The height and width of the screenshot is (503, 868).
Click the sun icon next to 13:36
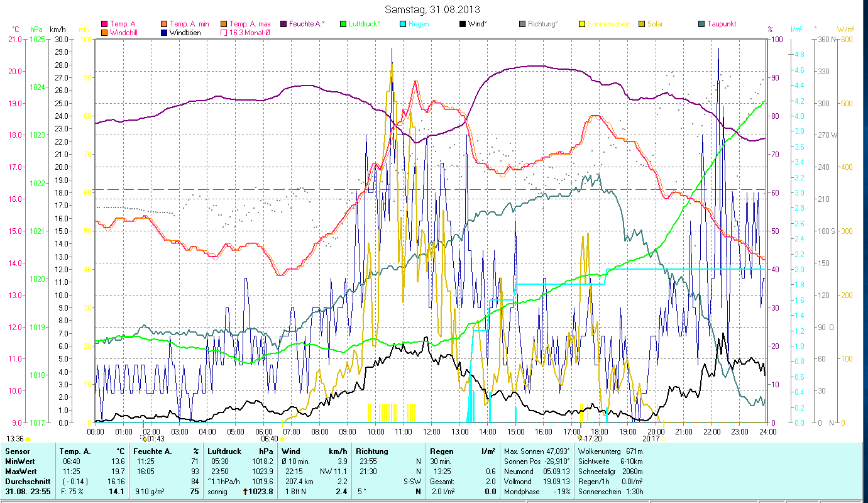click(x=28, y=439)
